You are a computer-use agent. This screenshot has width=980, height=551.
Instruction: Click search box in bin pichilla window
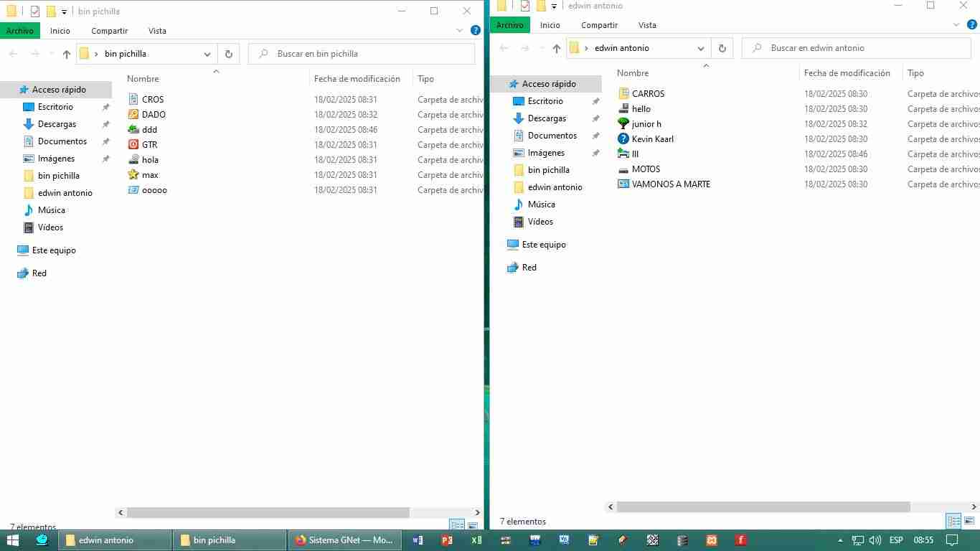(362, 54)
